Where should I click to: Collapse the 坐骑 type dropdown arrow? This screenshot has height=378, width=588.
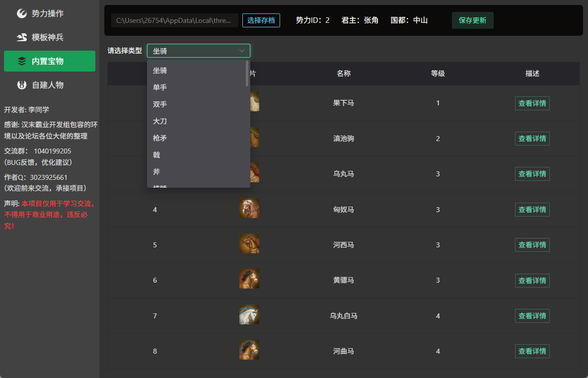[x=242, y=51]
